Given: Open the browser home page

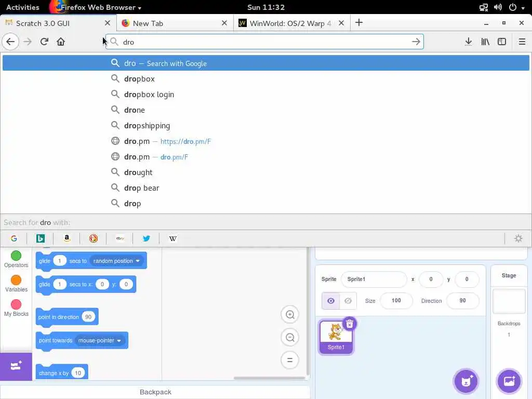Looking at the screenshot, I should pos(61,42).
